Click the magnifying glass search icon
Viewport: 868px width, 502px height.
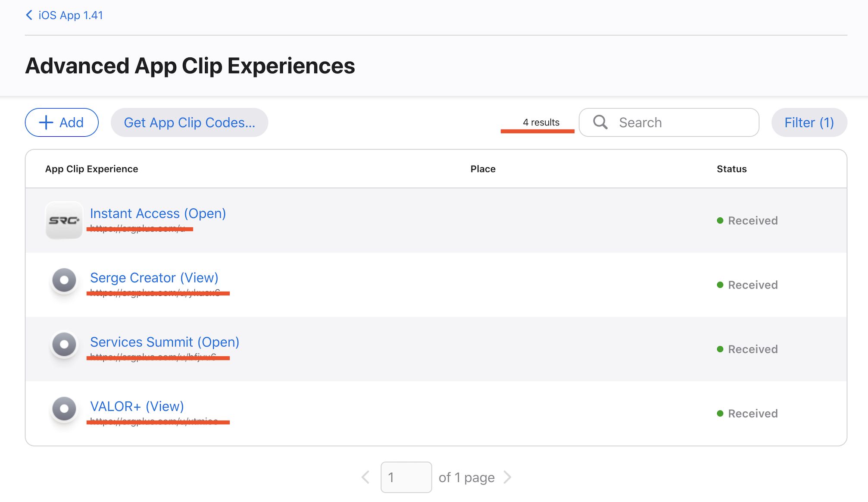coord(600,122)
